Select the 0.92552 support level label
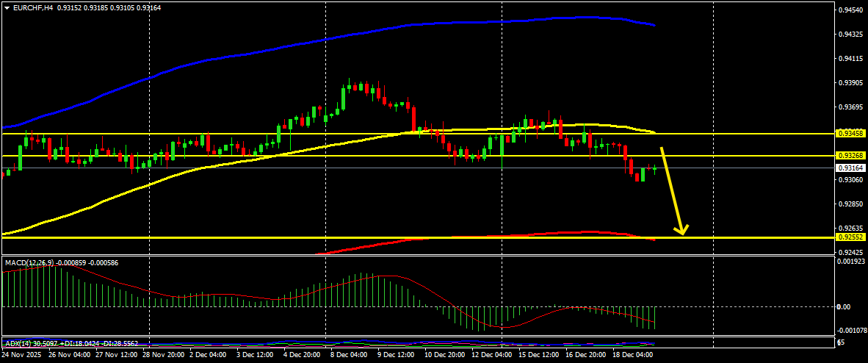The image size is (868, 363). tap(850, 237)
